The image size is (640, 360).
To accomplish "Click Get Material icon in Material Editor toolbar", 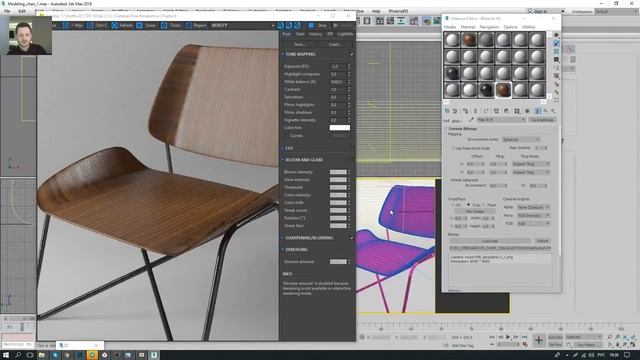I will 447,111.
